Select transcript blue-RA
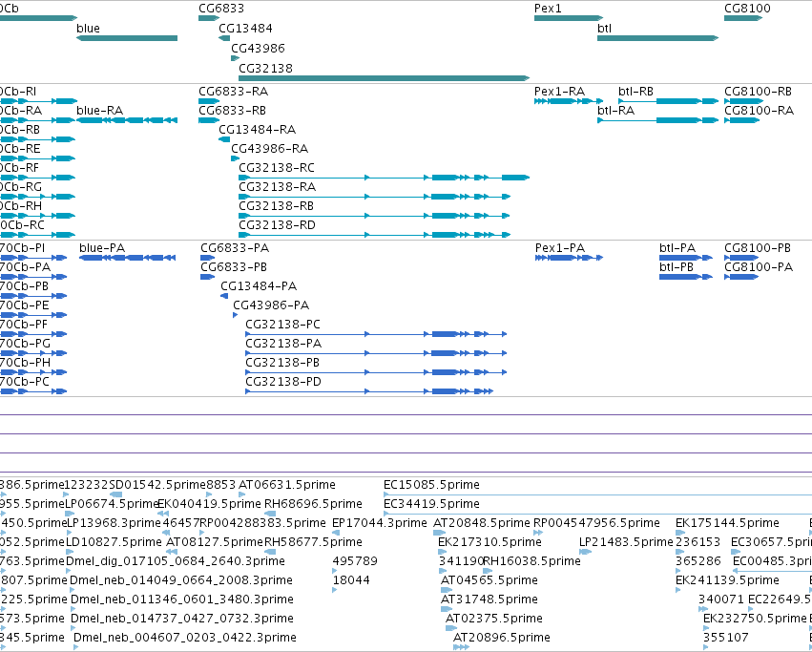The height and width of the screenshot is (652, 812). point(127,120)
